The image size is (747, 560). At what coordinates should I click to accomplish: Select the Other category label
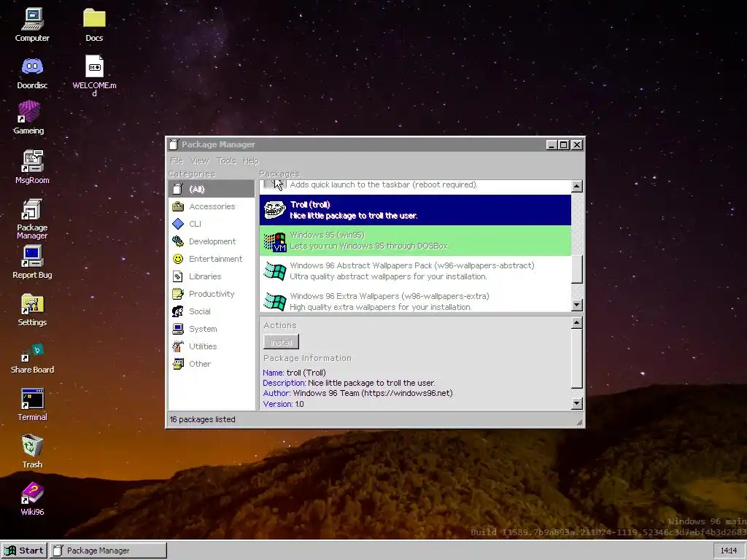point(200,364)
